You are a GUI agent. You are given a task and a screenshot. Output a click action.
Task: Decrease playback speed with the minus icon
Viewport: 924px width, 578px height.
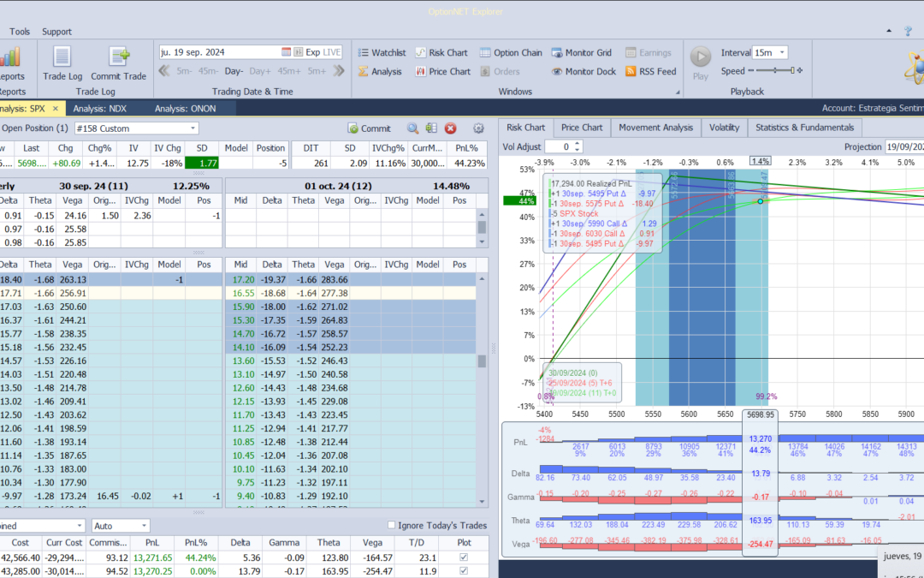tap(751, 71)
